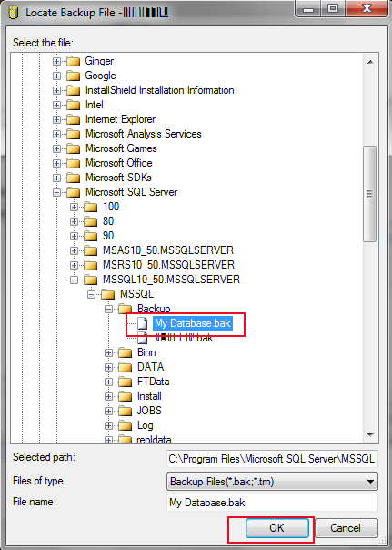Select the DATA folder icon

pyautogui.click(x=126, y=367)
